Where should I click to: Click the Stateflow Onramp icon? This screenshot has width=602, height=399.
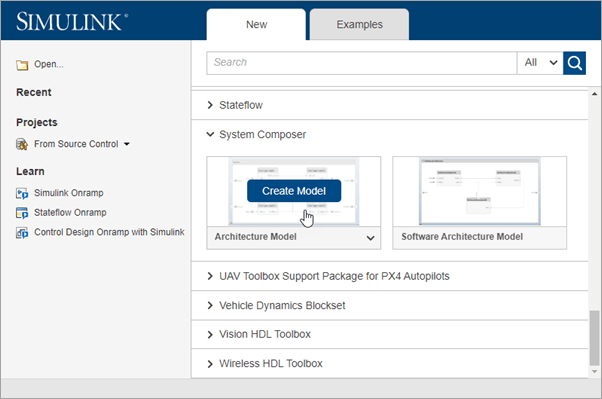click(x=22, y=213)
